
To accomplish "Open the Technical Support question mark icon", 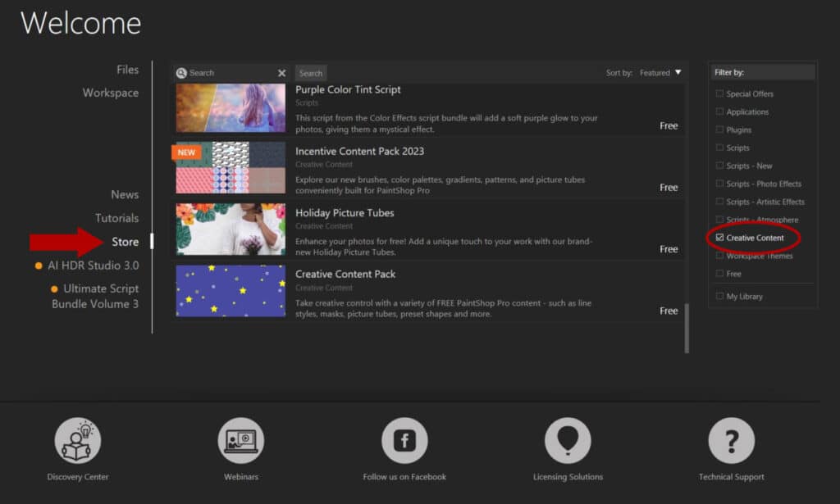I will 731,441.
